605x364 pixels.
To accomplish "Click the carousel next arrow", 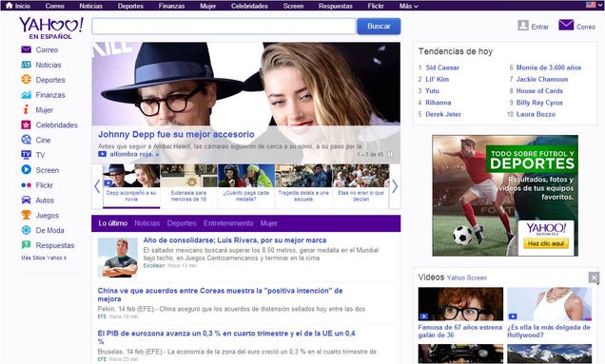I will click(395, 186).
